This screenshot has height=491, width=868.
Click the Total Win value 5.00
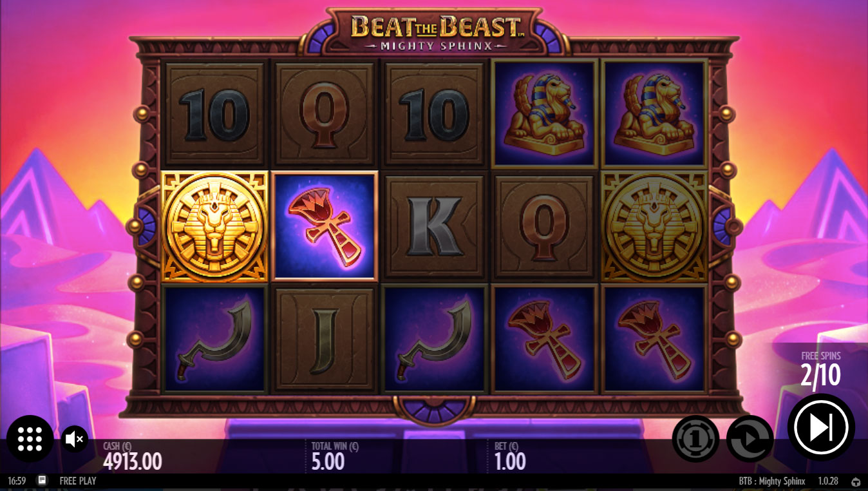tap(328, 461)
